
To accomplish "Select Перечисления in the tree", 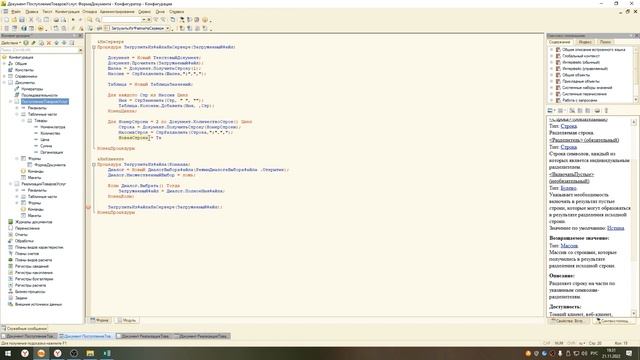I will point(27,229).
